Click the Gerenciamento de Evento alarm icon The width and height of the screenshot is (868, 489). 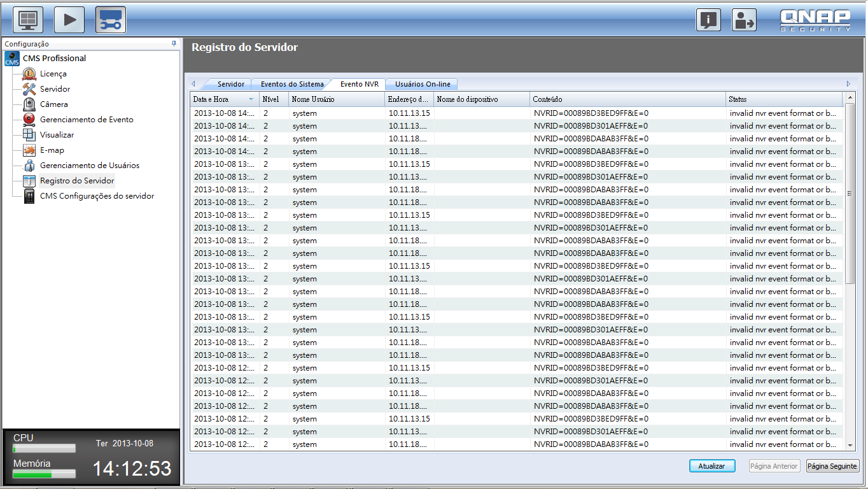point(29,120)
